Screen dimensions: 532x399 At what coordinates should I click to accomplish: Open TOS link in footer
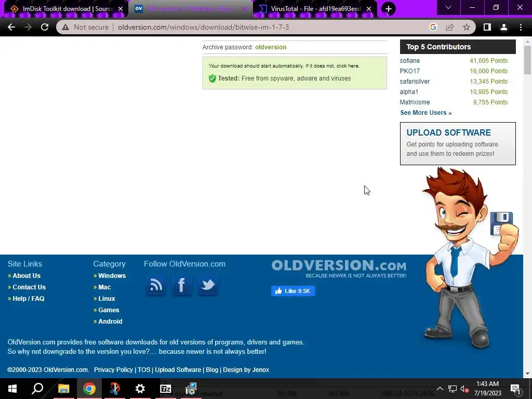pos(144,370)
